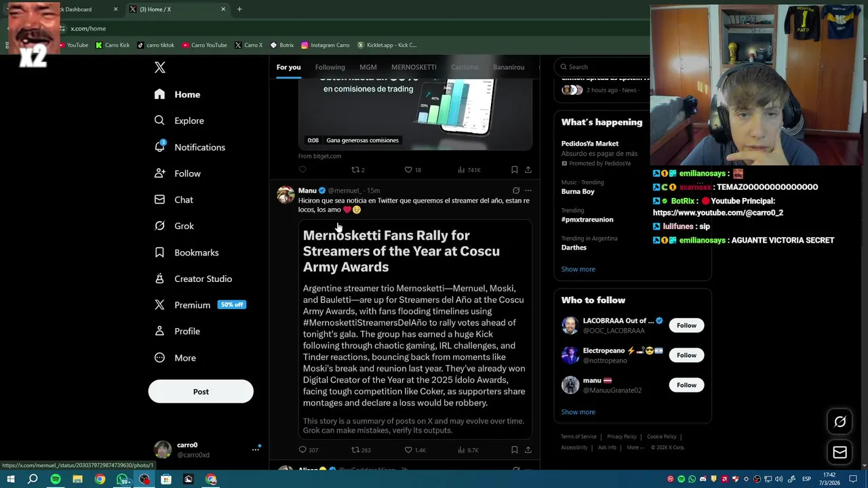Open Grok from sidebar
This screenshot has height=488, width=868.
coord(174,226)
